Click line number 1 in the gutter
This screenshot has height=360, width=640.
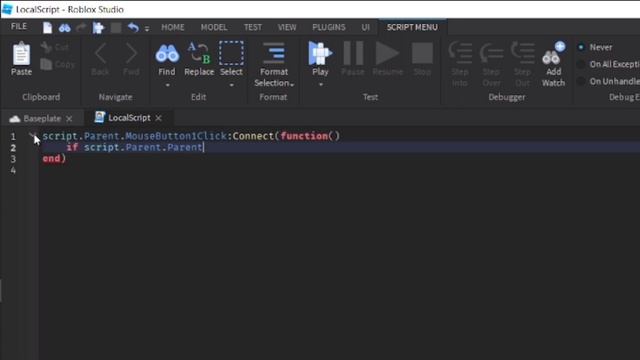coord(13,136)
